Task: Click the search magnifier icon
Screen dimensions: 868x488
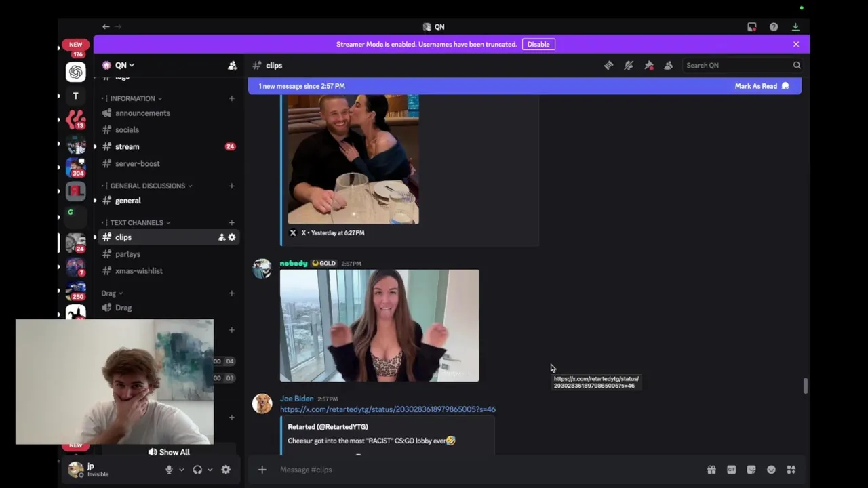Action: pyautogui.click(x=797, y=66)
